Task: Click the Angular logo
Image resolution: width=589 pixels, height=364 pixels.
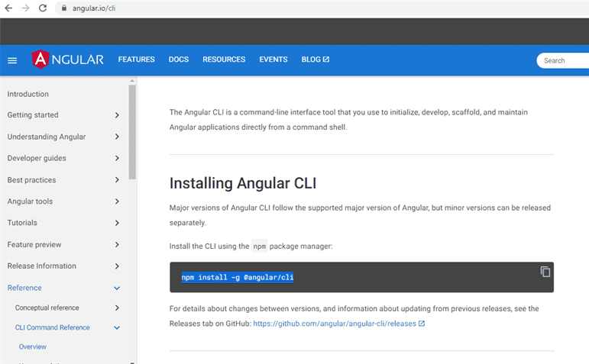Action: 68,60
